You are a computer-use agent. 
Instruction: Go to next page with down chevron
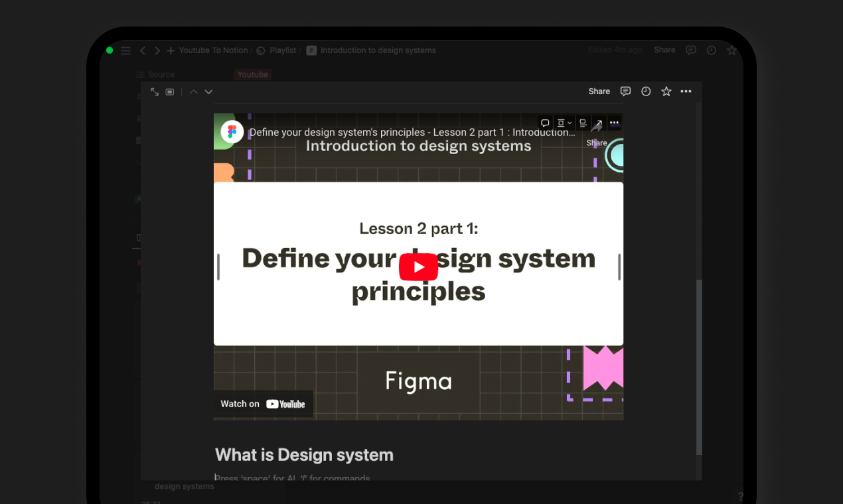pyautogui.click(x=208, y=92)
